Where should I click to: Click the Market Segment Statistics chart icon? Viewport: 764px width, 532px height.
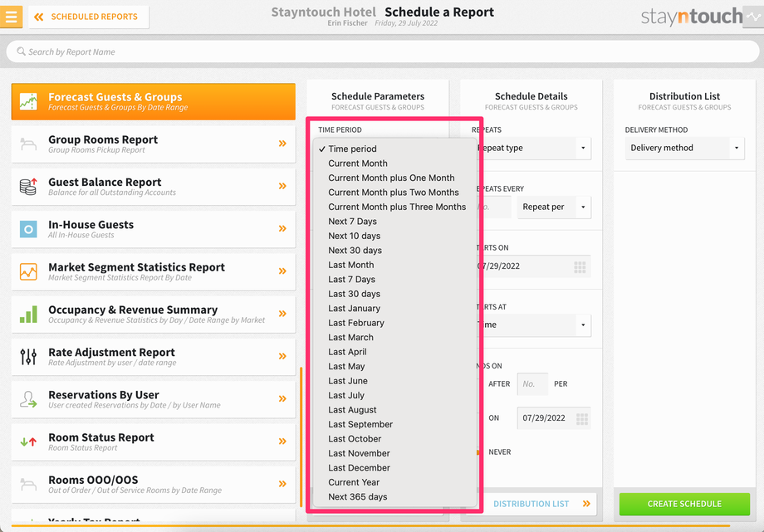(x=28, y=271)
